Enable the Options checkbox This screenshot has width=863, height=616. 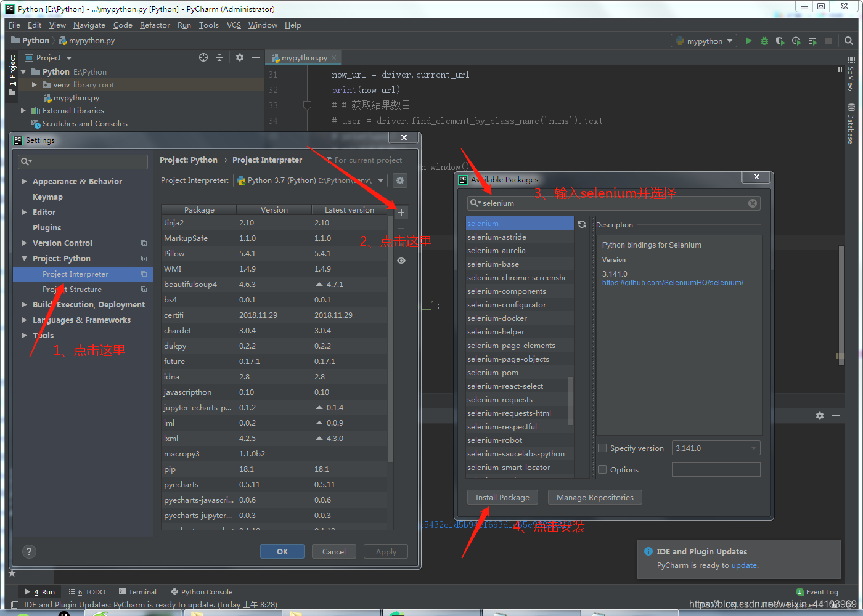(603, 469)
